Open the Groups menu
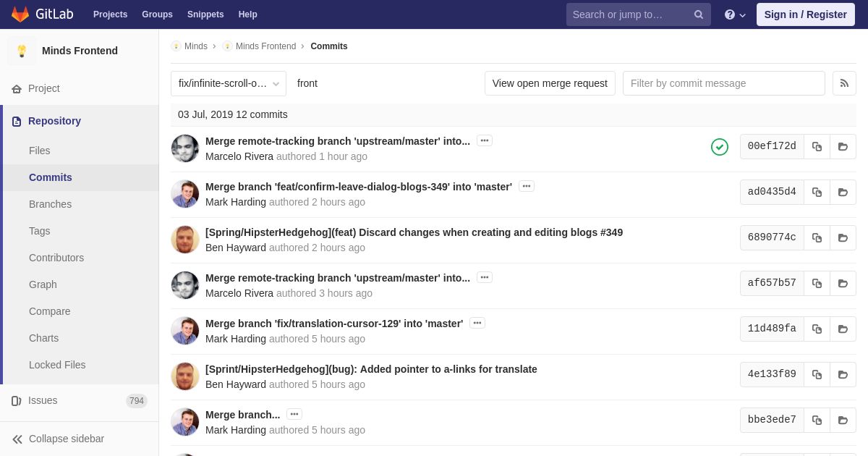The image size is (868, 456). point(157,14)
